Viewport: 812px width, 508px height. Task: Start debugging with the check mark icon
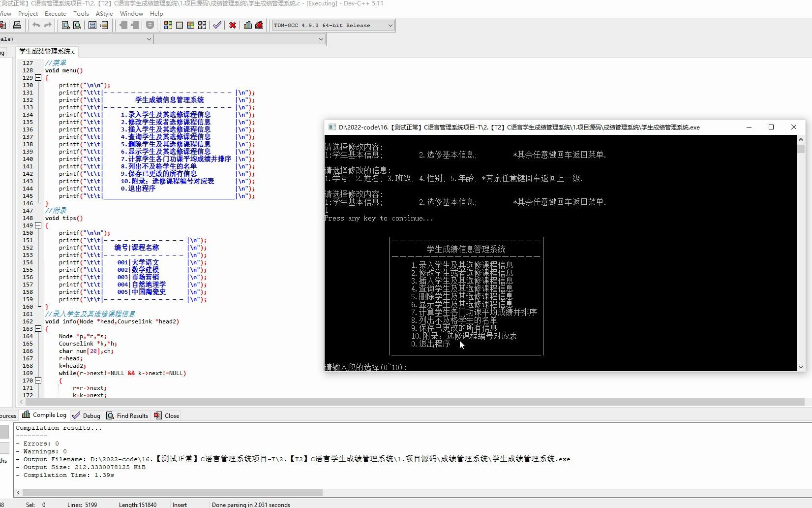click(x=217, y=25)
